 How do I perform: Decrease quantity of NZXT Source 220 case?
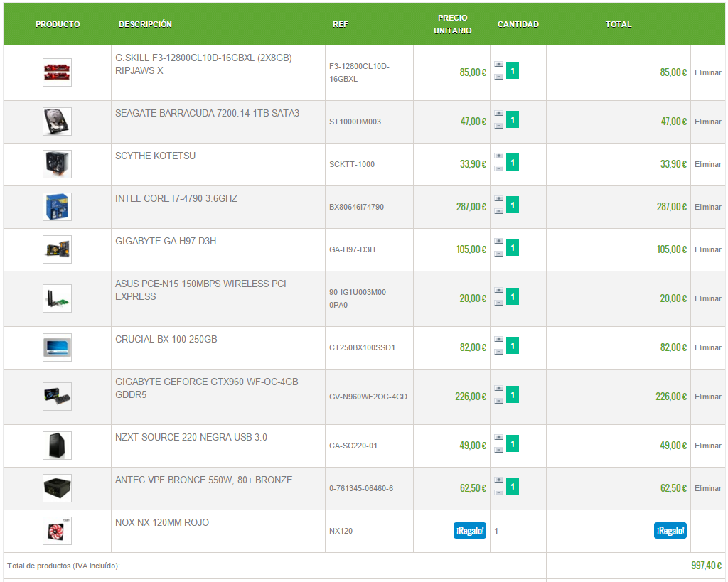498,450
